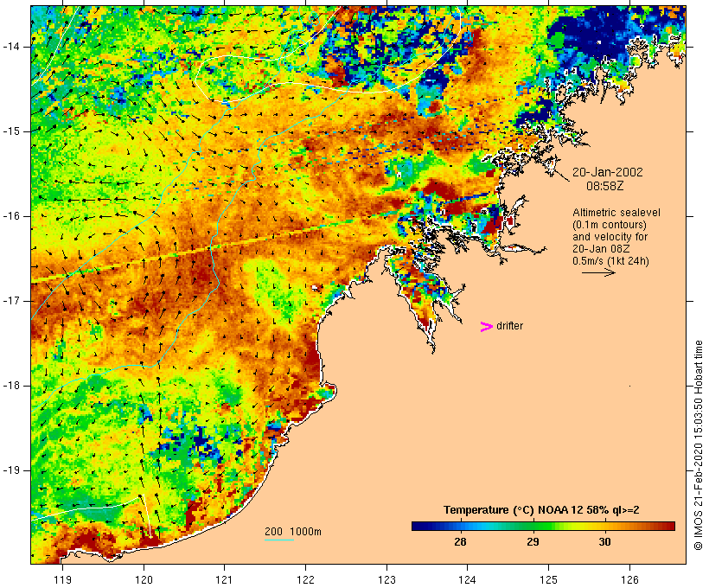Click the longitude label '125'
Viewport: 709px width, 588px height.
tap(548, 579)
